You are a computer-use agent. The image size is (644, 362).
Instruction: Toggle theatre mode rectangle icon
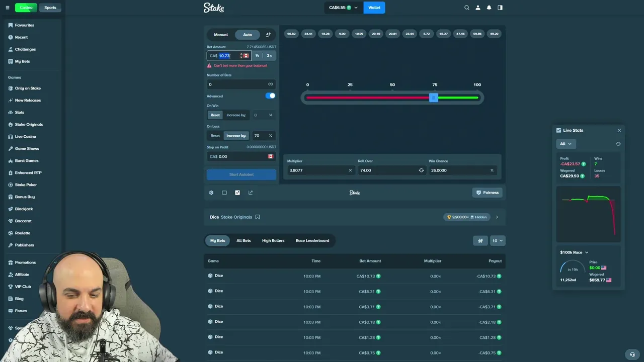click(224, 193)
